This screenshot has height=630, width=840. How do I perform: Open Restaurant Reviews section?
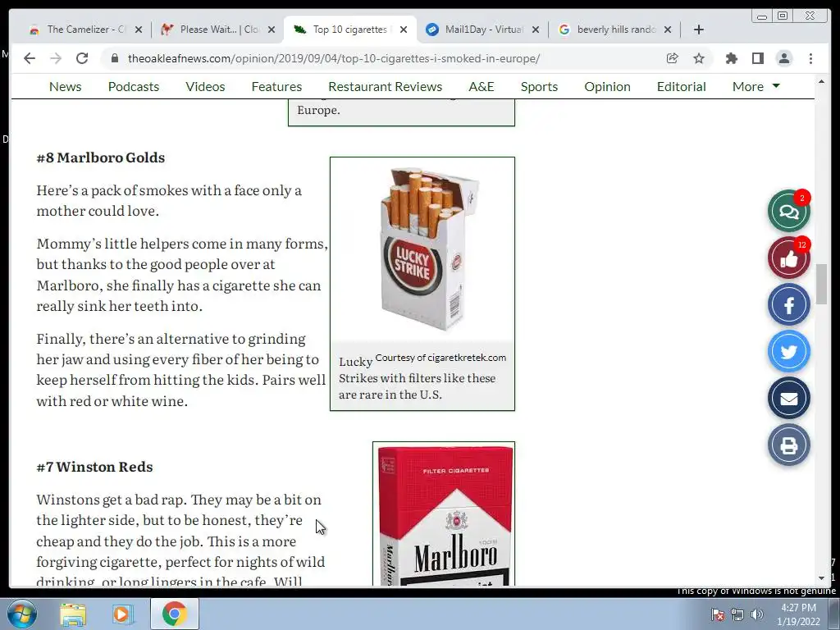[386, 87]
